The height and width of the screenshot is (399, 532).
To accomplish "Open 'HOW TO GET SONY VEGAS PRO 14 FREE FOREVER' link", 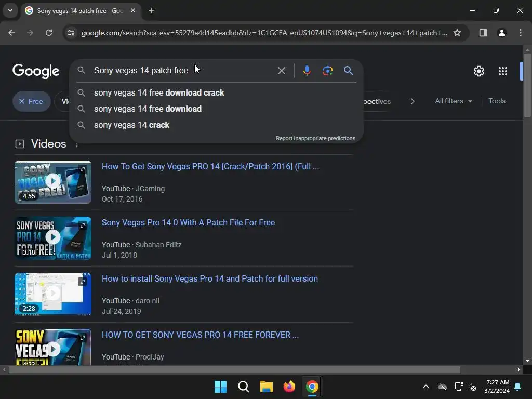I will tap(200, 335).
